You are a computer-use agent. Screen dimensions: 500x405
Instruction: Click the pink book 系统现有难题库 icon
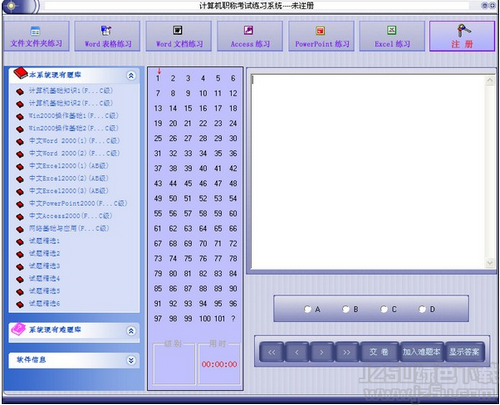[18, 329]
